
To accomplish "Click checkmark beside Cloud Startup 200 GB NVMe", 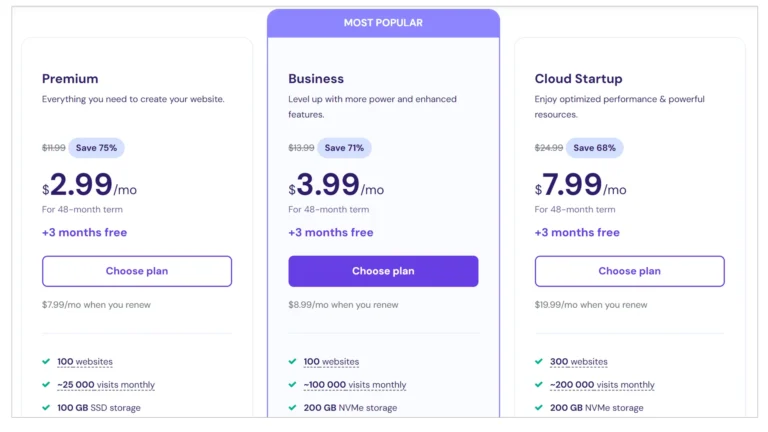I will point(539,408).
